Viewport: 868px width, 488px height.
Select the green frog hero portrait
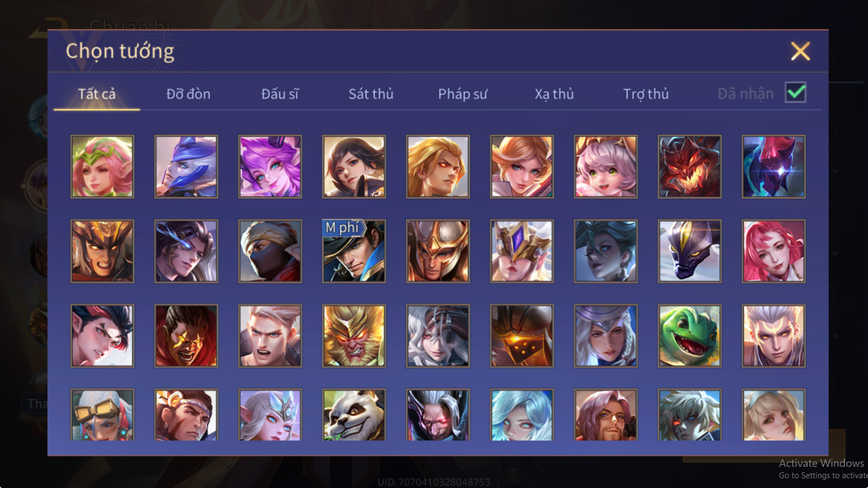point(690,336)
